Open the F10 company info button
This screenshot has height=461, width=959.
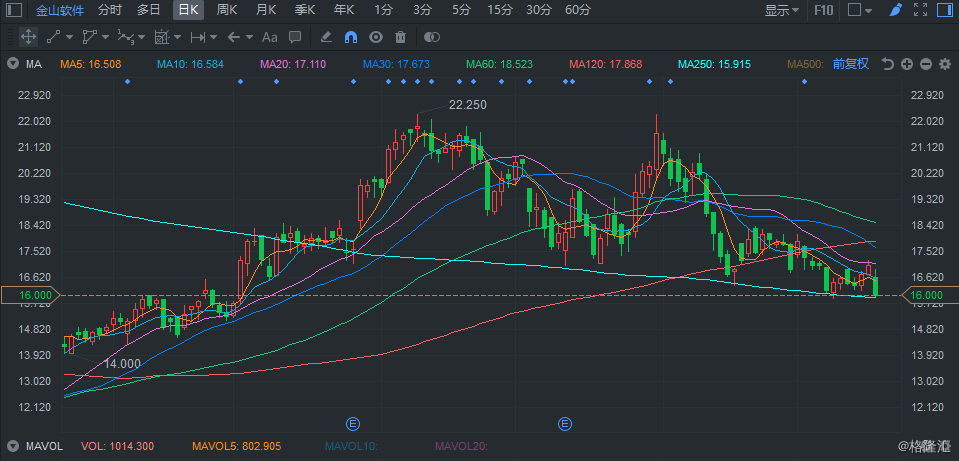(x=824, y=10)
